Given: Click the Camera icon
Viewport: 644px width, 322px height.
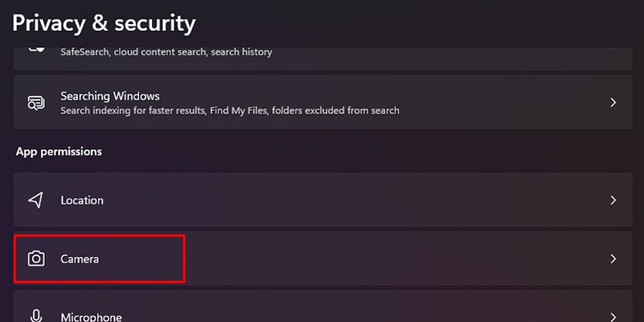Looking at the screenshot, I should (36, 258).
